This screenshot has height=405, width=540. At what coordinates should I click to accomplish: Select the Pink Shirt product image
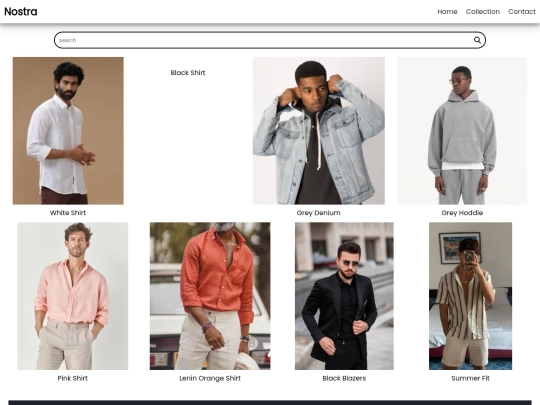[x=73, y=296]
